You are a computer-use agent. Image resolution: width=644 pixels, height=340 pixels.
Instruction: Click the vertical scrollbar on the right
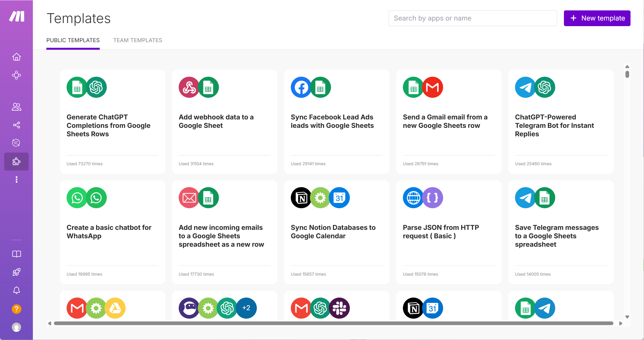tap(627, 75)
